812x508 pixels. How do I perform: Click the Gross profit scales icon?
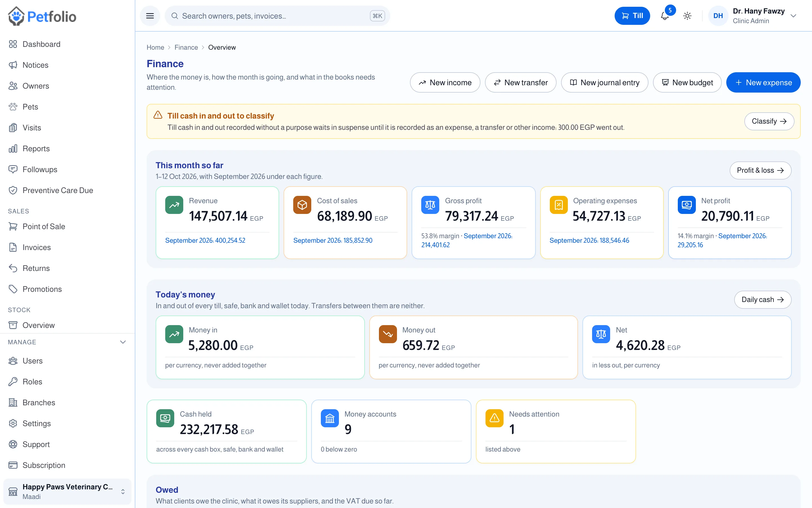430,205
